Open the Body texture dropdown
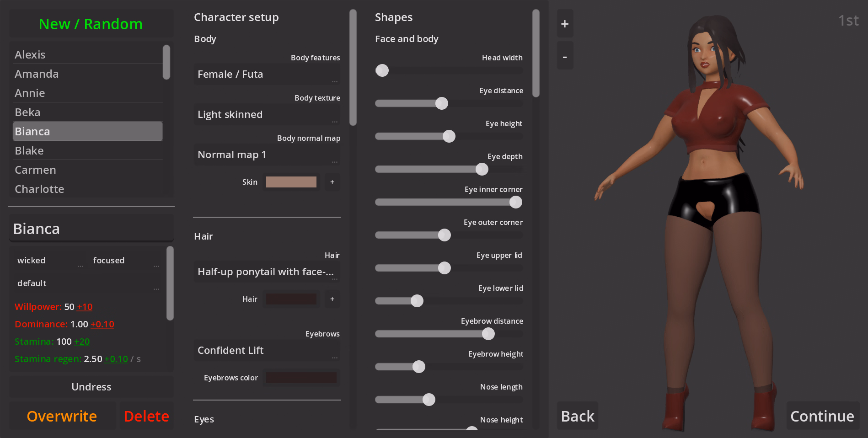Image resolution: width=868 pixels, height=438 pixels. click(267, 115)
